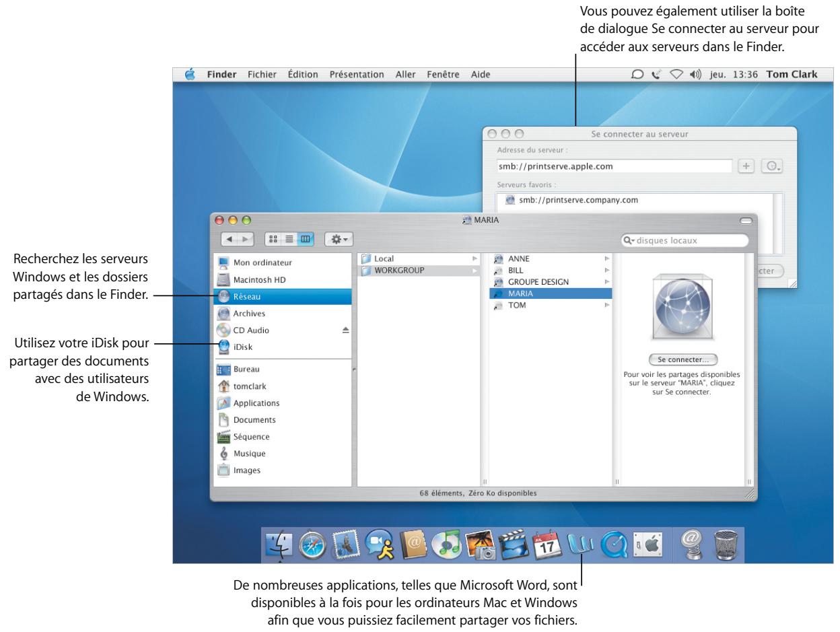The width and height of the screenshot is (840, 632).
Task: Expand the TOM server arrow
Action: click(x=606, y=305)
